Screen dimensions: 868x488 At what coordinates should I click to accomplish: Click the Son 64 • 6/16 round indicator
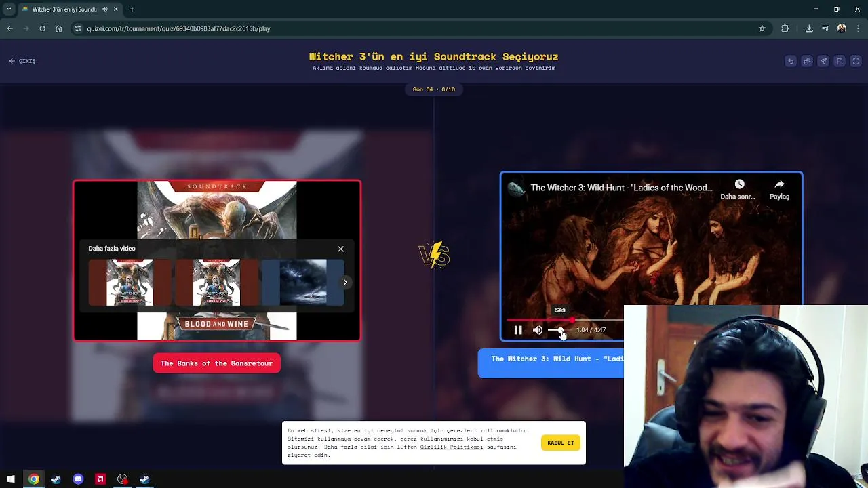[434, 89]
